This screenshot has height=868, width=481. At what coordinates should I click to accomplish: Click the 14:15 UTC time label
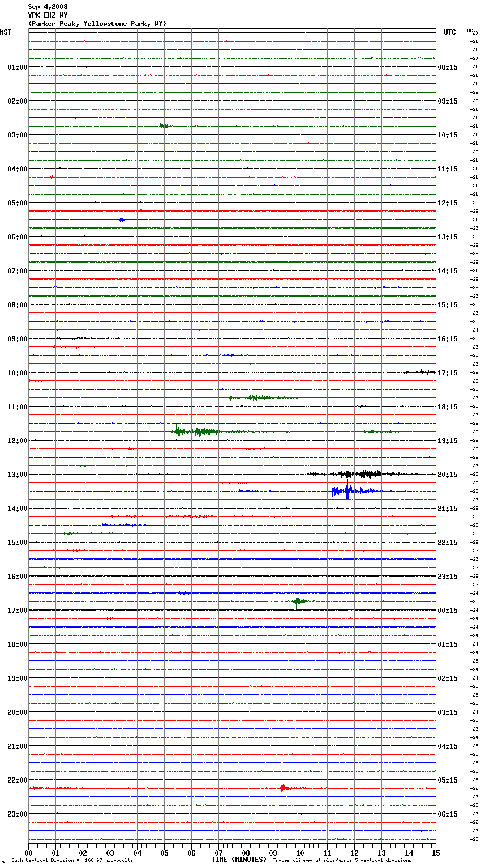click(448, 271)
